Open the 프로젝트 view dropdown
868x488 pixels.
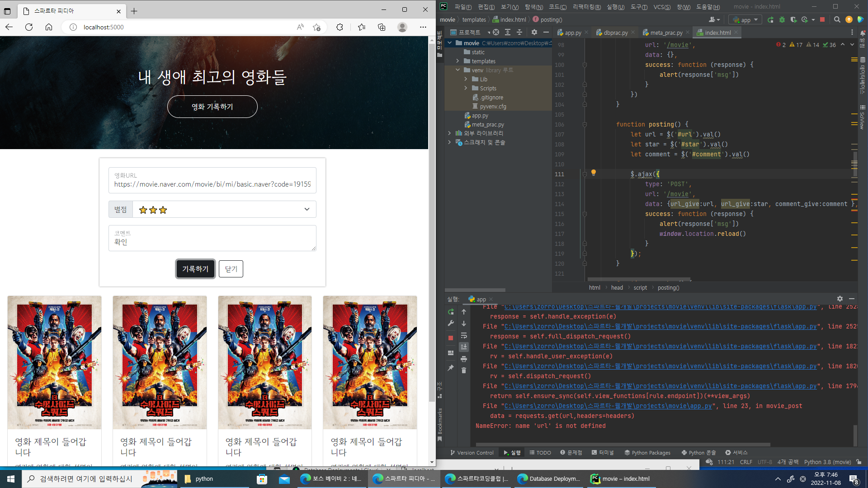tap(470, 32)
